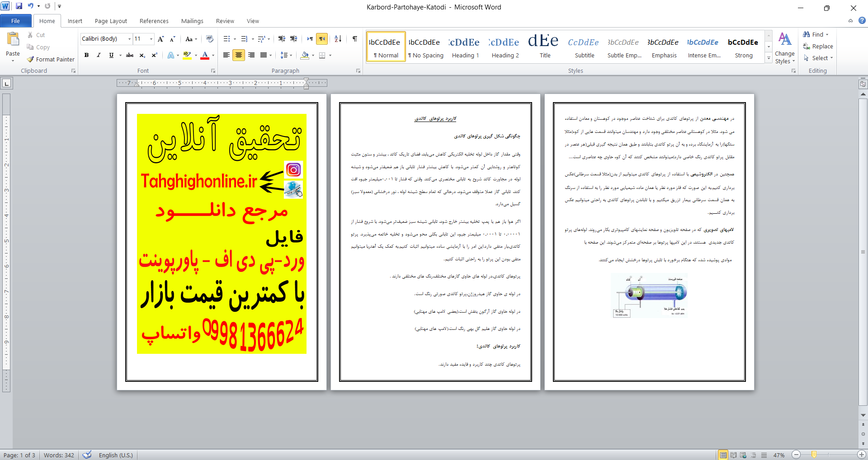
Task: Sort text with the A-Z icon
Action: pyautogui.click(x=338, y=39)
